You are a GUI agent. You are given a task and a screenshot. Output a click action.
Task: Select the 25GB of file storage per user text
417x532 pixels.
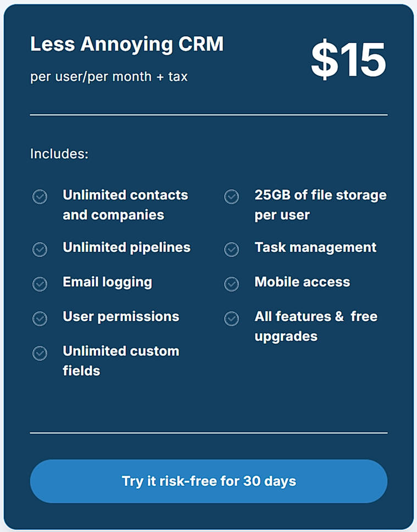pyautogui.click(x=320, y=205)
